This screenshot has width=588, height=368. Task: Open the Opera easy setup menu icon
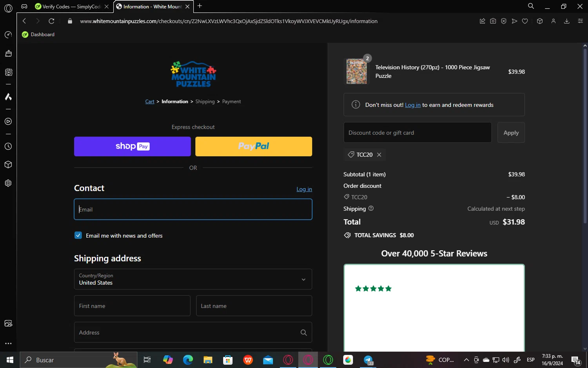[x=581, y=21]
